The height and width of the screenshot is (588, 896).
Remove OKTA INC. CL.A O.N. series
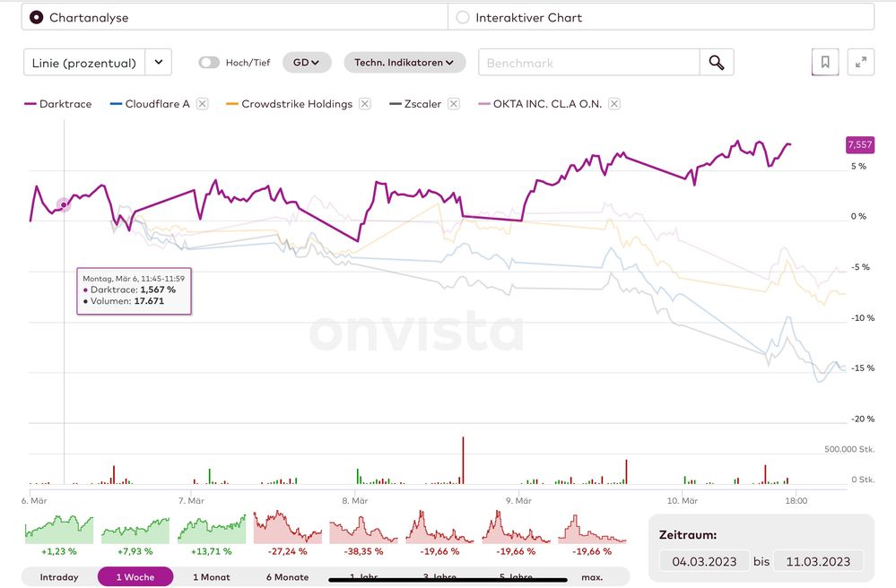tap(613, 104)
